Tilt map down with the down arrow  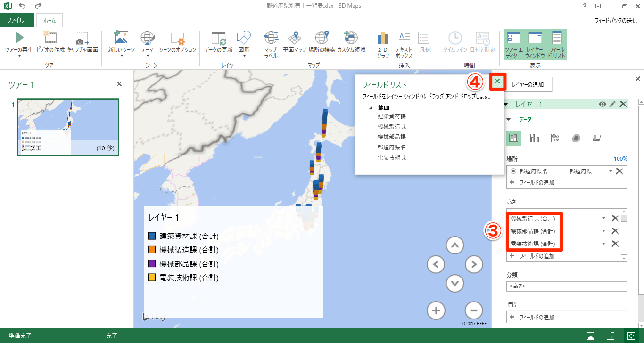coord(454,283)
